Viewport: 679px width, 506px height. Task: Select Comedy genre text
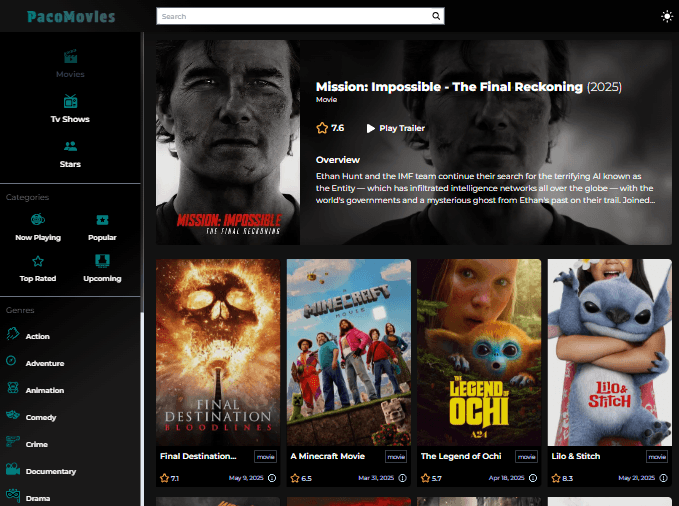[41, 418]
